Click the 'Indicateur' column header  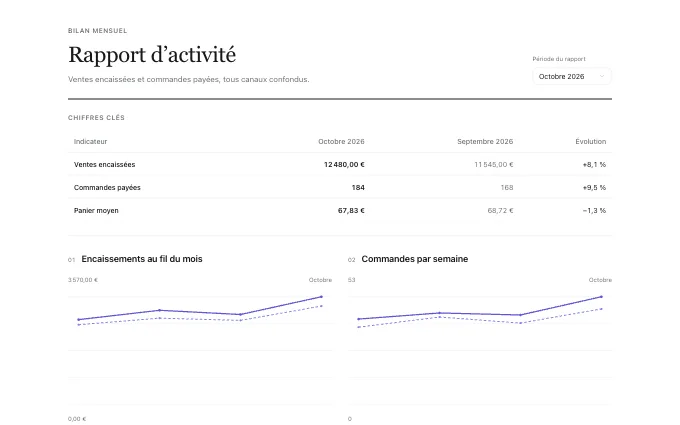click(x=90, y=141)
